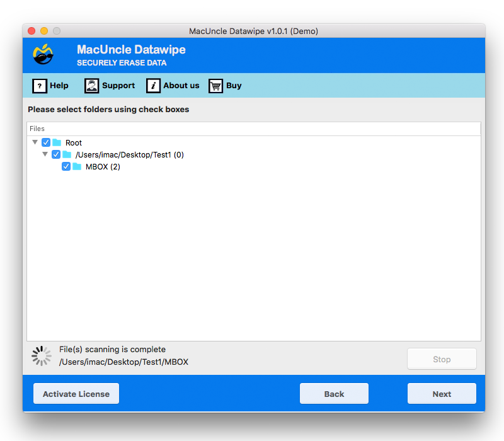Uncheck the Root folder checkbox
Screen dimensions: 504x441
click(46, 142)
